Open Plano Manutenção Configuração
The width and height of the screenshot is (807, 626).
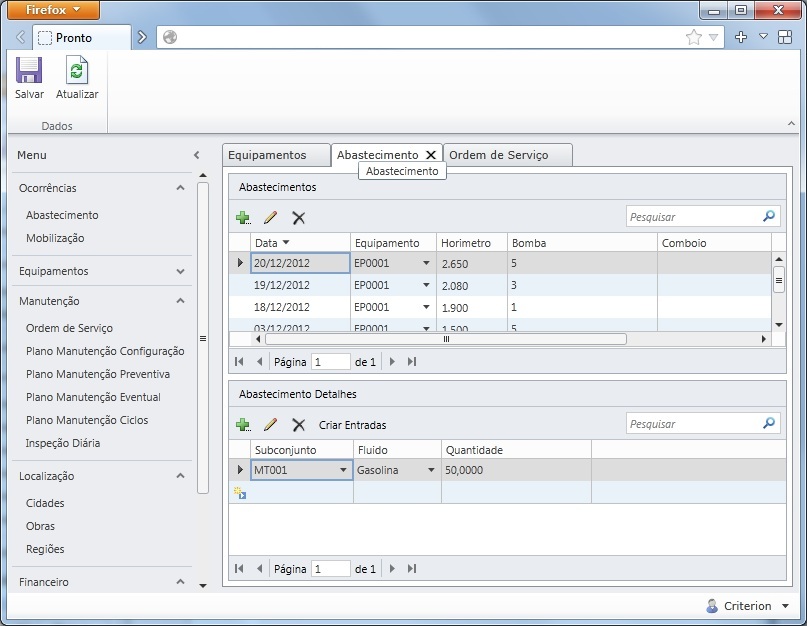tap(105, 351)
